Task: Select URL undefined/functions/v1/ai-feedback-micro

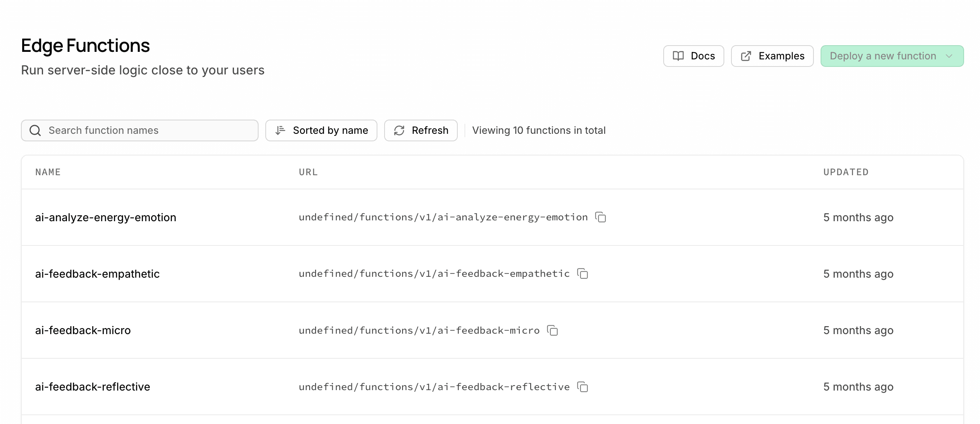Action: pos(419,330)
